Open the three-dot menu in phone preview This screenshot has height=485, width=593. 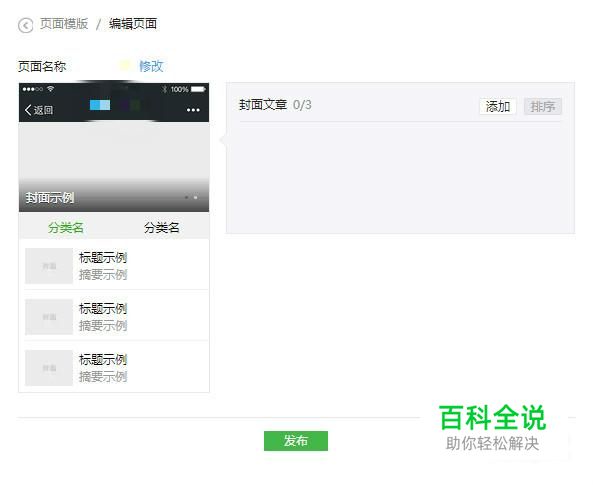click(x=193, y=110)
